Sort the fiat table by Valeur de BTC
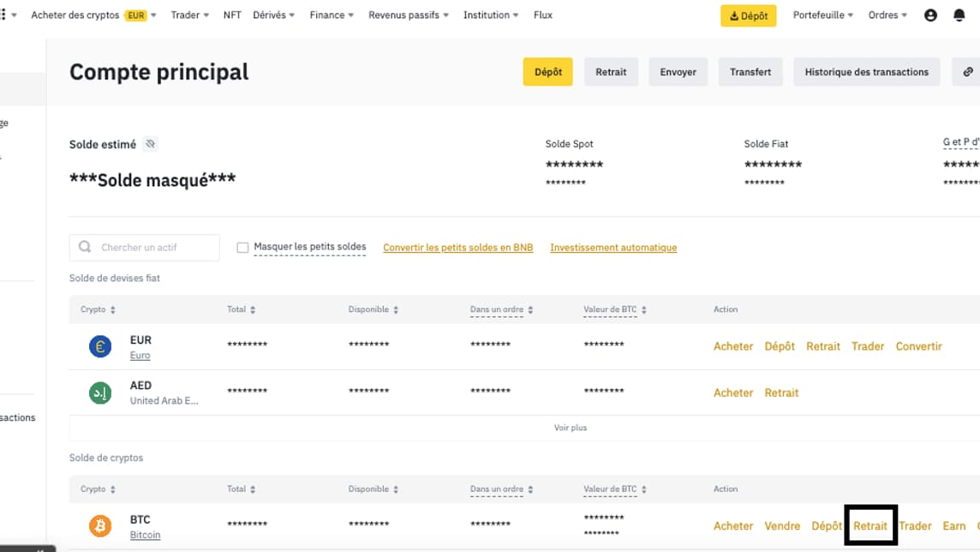 [x=643, y=309]
